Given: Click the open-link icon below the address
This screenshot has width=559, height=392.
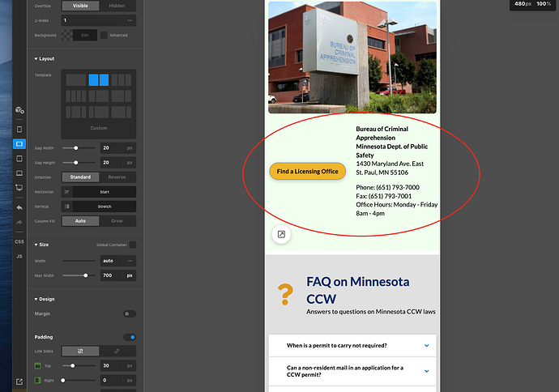Looking at the screenshot, I should 281,234.
